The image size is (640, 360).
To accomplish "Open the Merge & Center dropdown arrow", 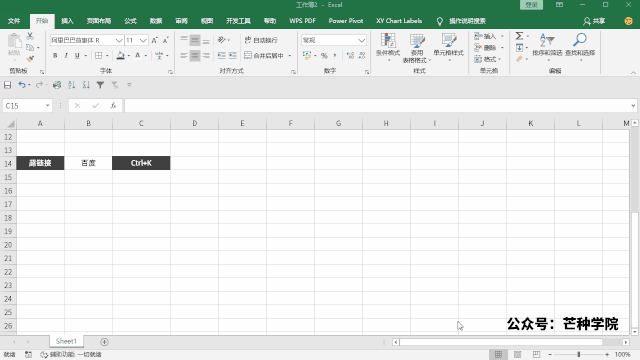I will point(290,56).
